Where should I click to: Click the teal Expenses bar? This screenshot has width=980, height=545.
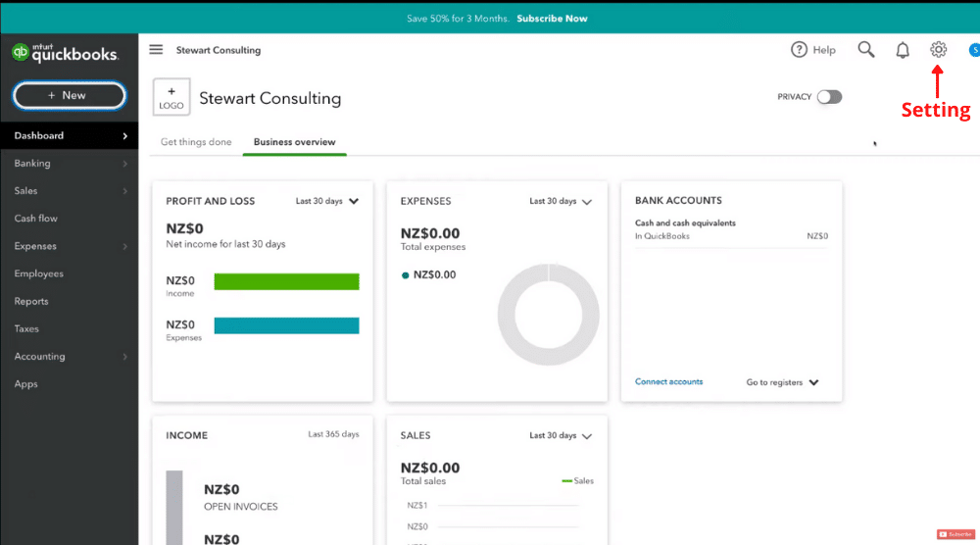tap(287, 325)
